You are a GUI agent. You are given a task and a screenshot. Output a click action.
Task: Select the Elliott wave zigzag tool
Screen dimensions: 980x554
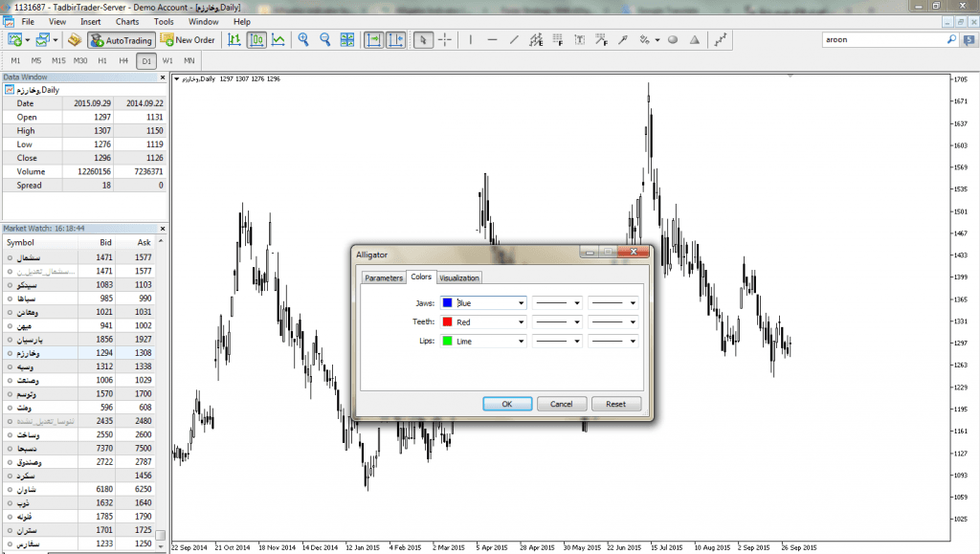(x=721, y=40)
